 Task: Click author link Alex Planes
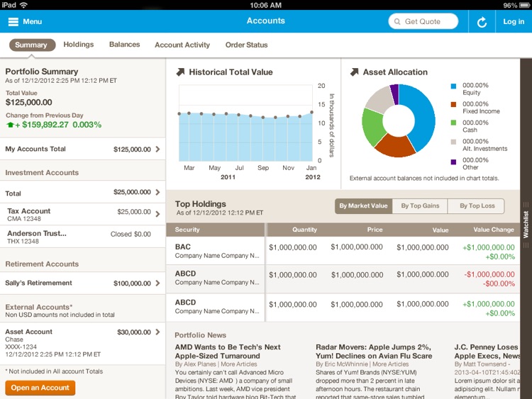200,364
